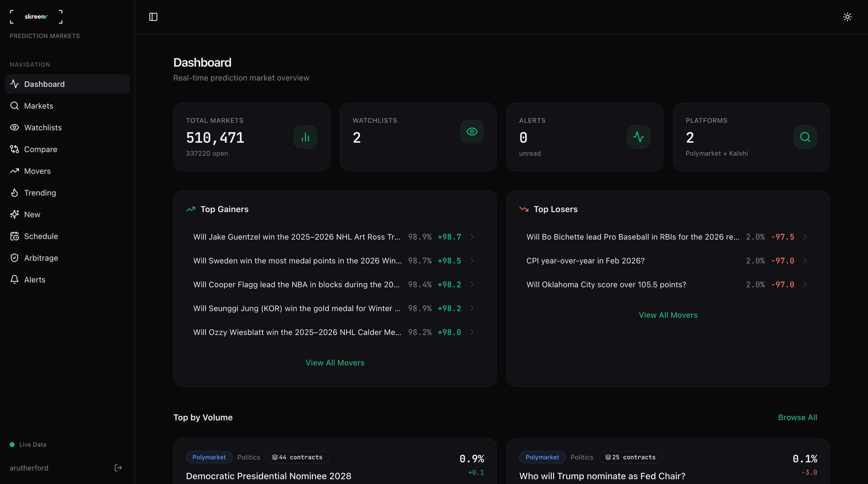This screenshot has height=484, width=868.
Task: Expand chevron for CPI year-over-year market
Action: pos(805,261)
